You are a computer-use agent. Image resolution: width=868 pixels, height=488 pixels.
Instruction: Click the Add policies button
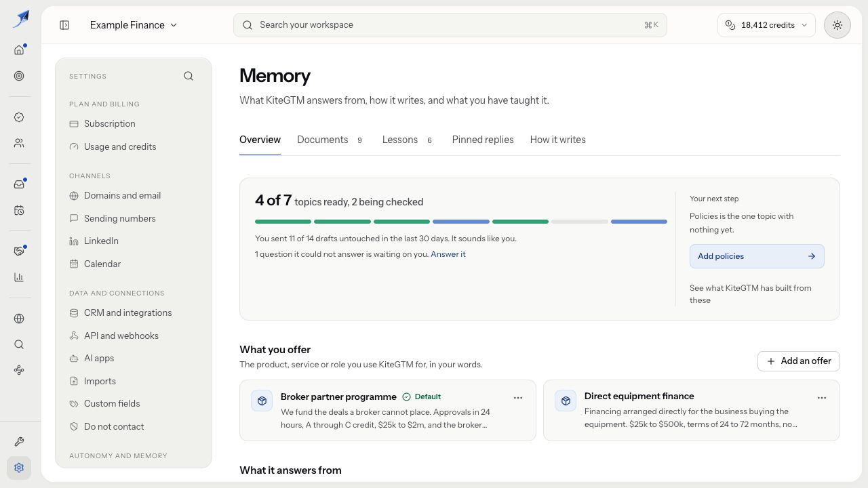757,256
